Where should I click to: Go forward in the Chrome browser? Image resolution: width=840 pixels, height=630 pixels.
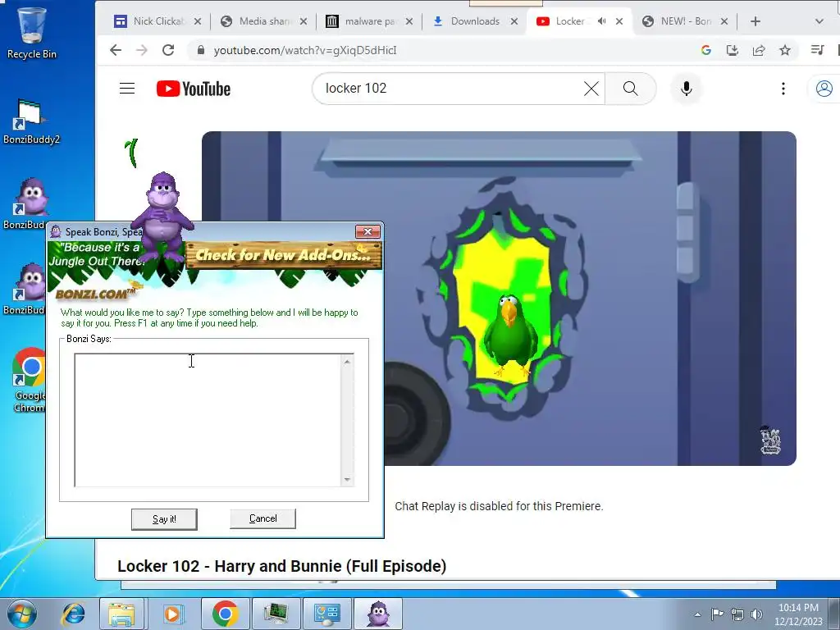click(x=141, y=50)
